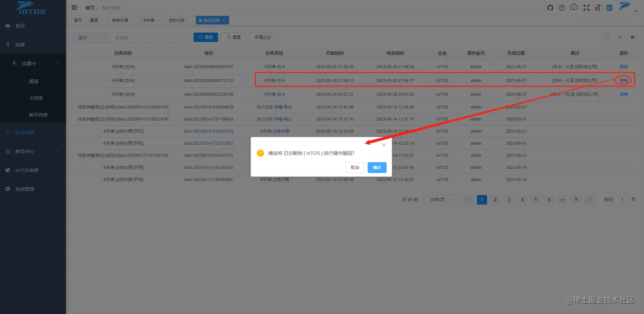Switch to the 首页 tab

coord(78,20)
